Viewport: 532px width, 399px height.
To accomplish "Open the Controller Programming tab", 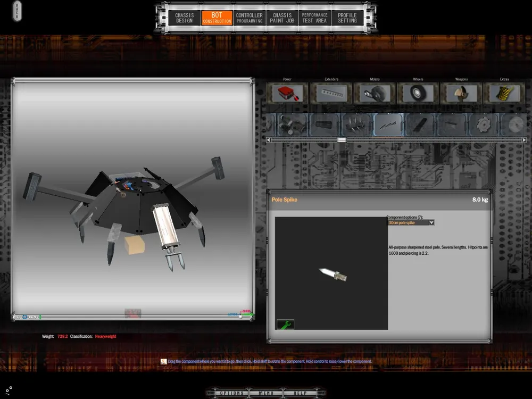I will (250, 18).
